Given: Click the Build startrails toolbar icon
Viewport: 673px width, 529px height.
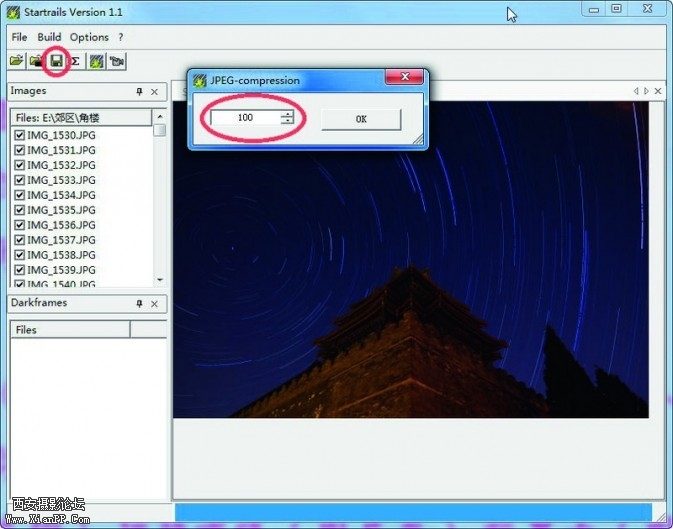Looking at the screenshot, I should [x=96, y=61].
